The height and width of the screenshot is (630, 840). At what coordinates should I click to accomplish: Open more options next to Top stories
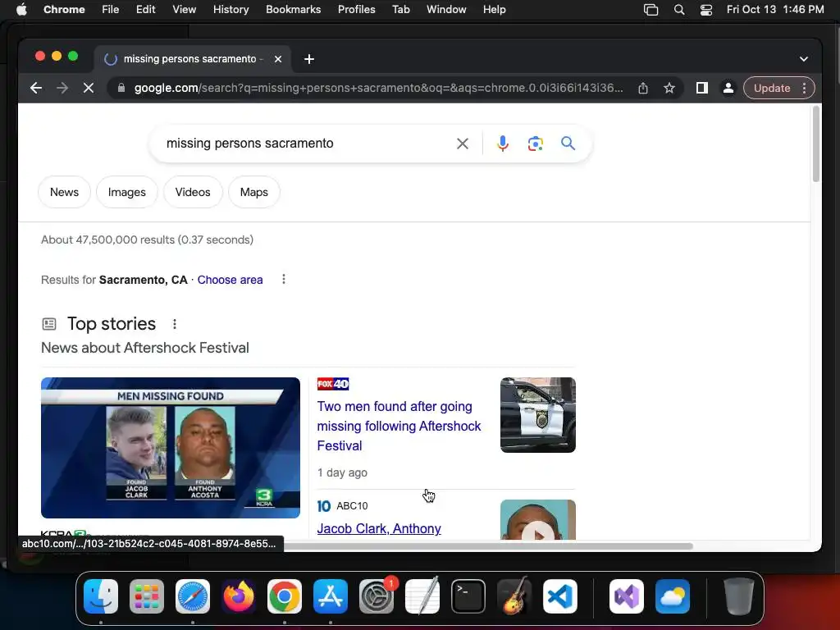tap(174, 323)
